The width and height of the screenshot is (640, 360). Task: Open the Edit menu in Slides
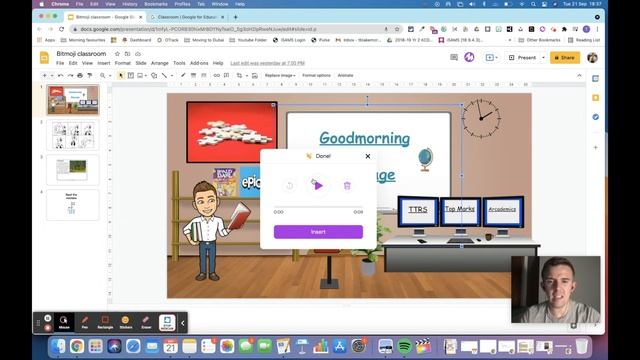(73, 63)
